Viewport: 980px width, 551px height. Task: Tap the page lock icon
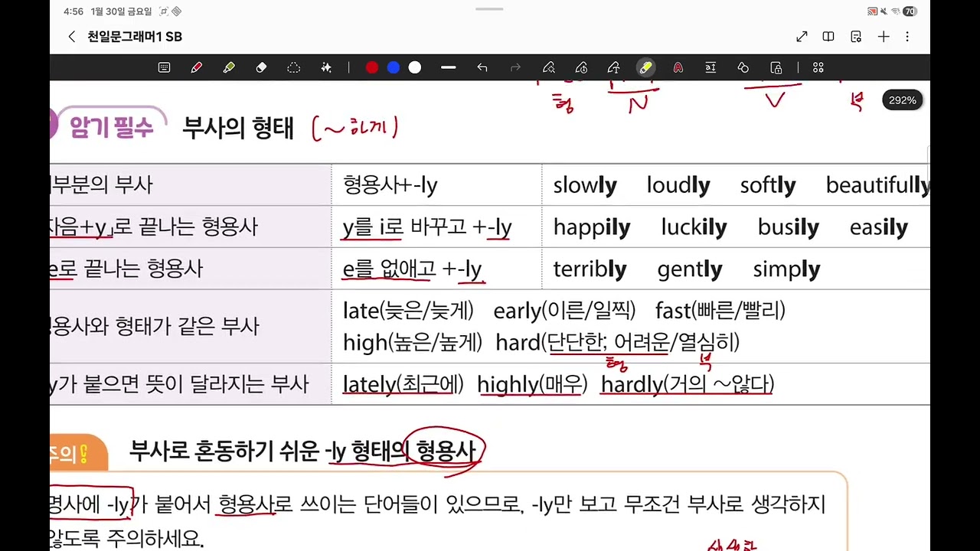(x=776, y=67)
